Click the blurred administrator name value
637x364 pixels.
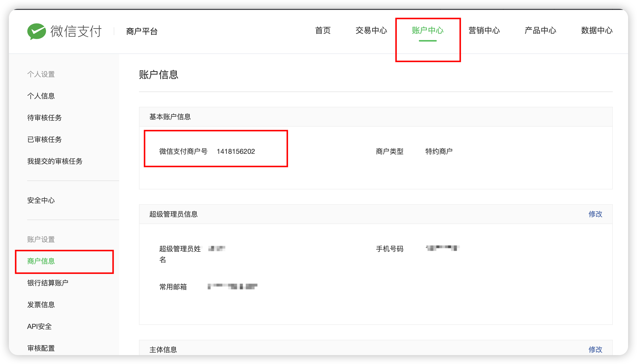[x=217, y=249]
